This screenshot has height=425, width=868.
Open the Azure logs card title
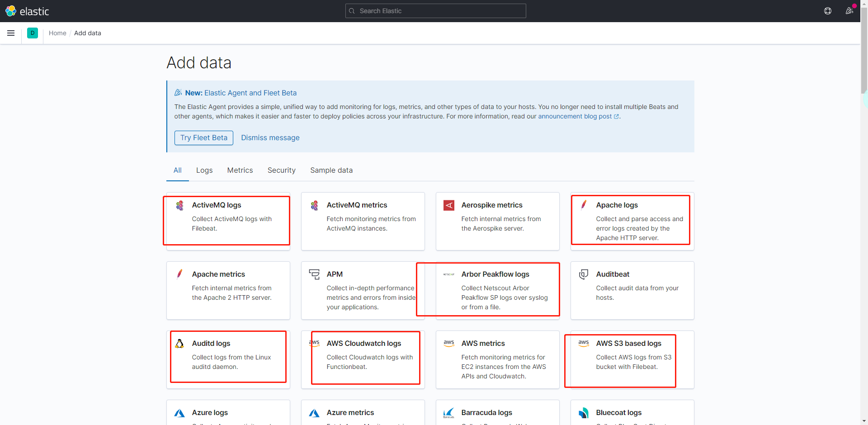(x=210, y=412)
